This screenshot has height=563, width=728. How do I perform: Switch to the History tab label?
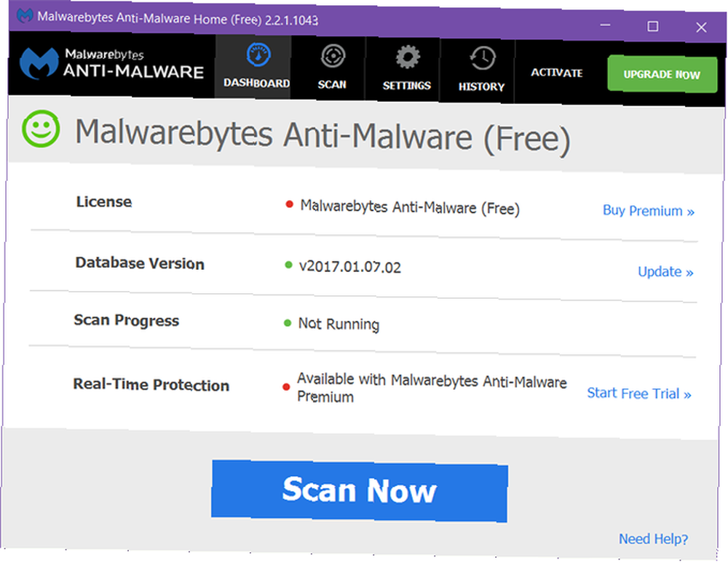(x=481, y=87)
